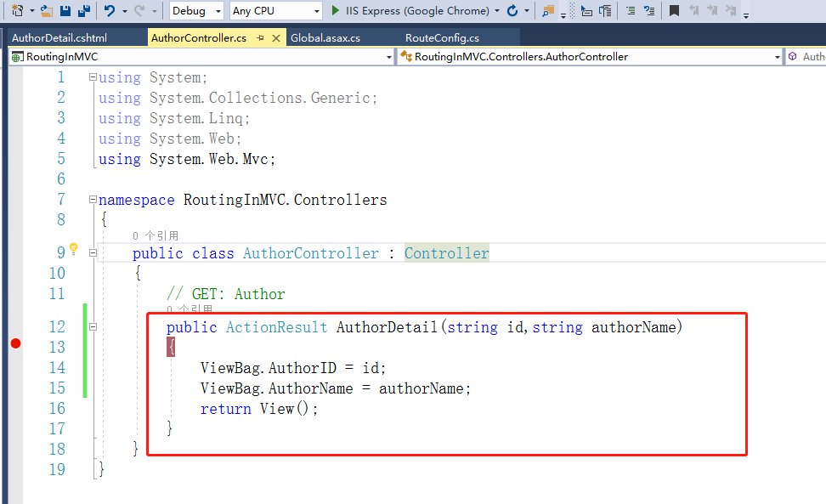
Task: Open the RouteConfig.cs tab
Action: (x=442, y=38)
